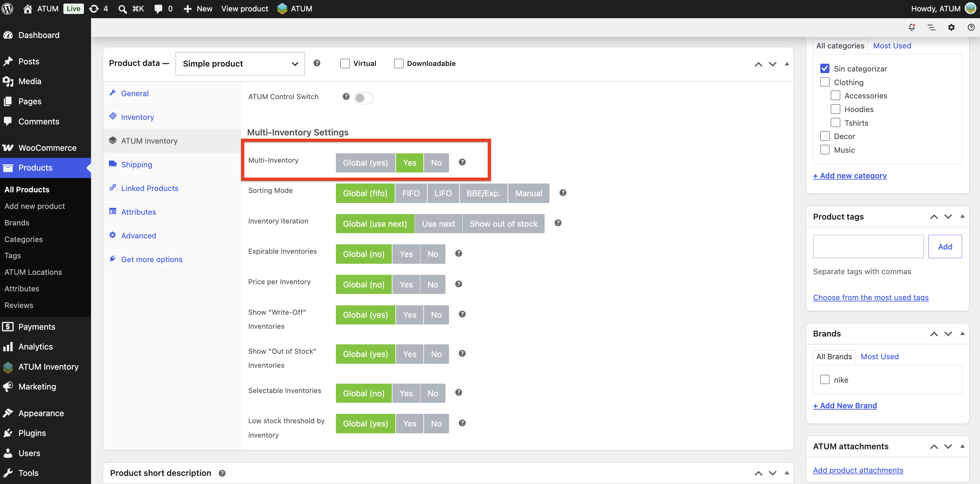Open the settings gear icon in top bar

[x=951, y=27]
